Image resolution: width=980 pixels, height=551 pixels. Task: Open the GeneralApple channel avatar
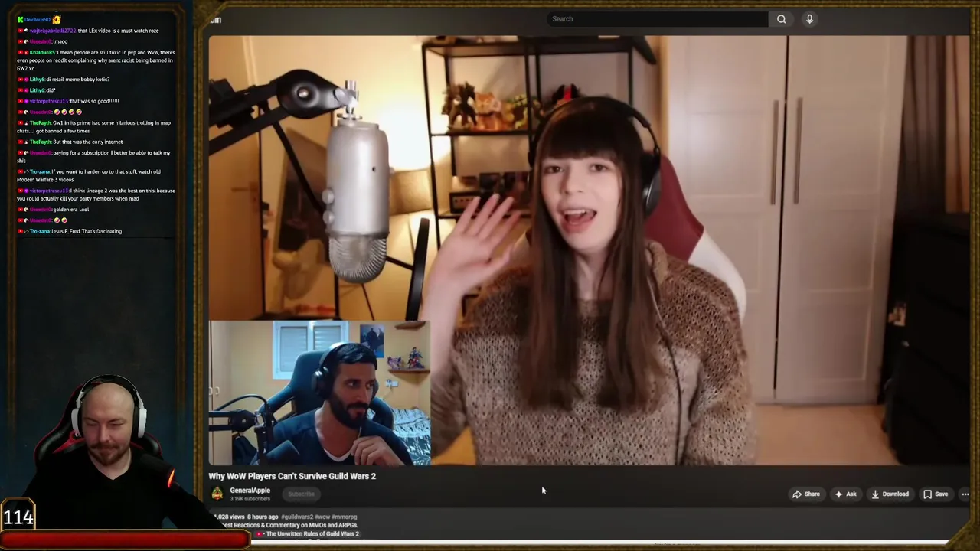tap(217, 494)
